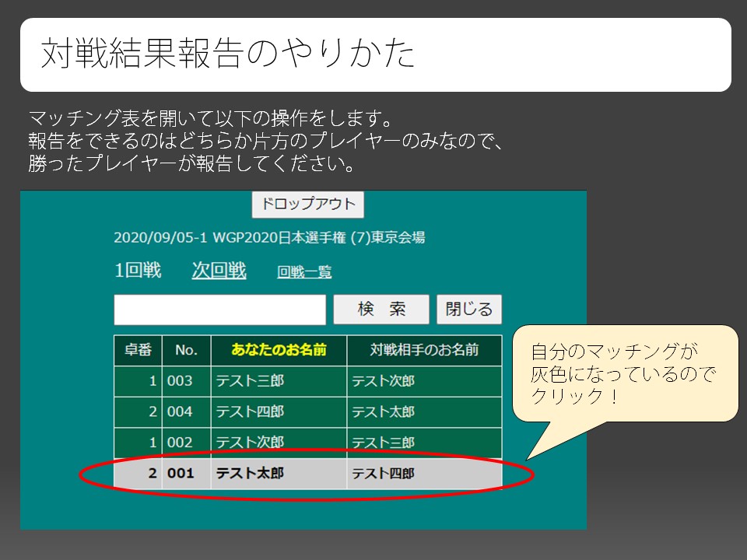Click number 001 in the gray row
The width and height of the screenshot is (747, 560).
[x=180, y=474]
